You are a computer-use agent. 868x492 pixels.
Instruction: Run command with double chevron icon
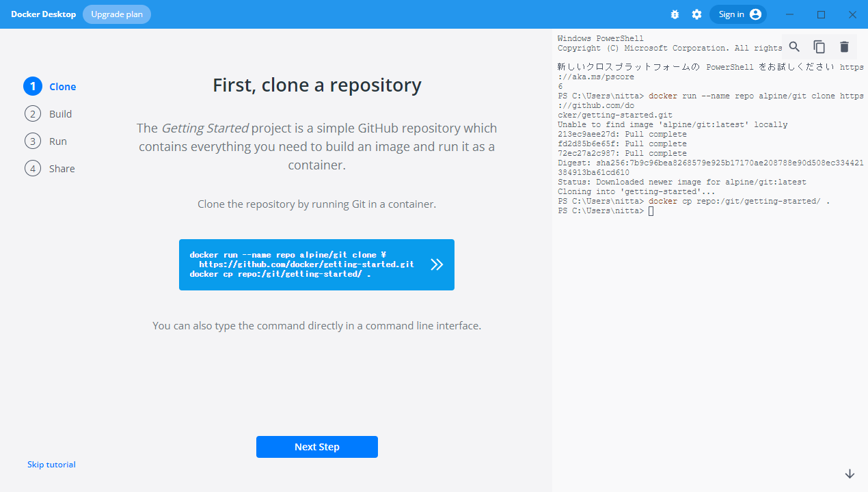(437, 264)
